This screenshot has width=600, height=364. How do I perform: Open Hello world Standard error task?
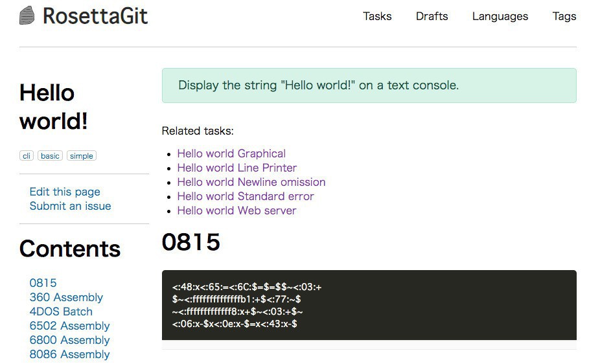click(x=245, y=196)
